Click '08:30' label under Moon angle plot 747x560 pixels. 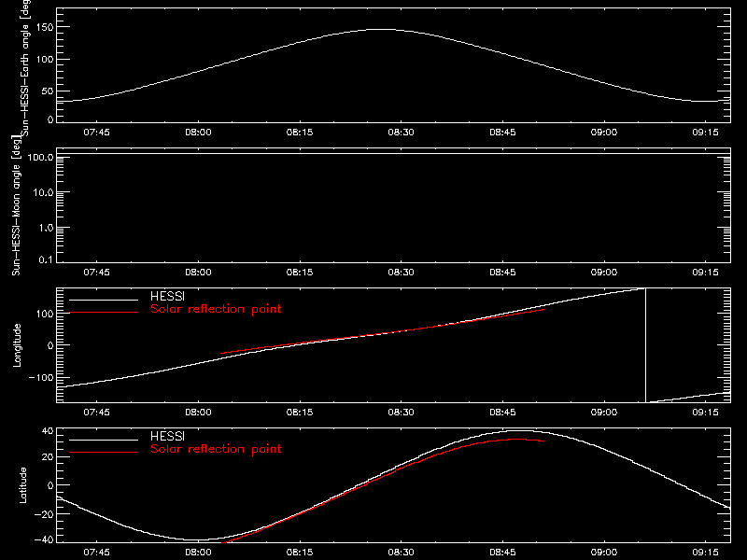click(x=402, y=273)
